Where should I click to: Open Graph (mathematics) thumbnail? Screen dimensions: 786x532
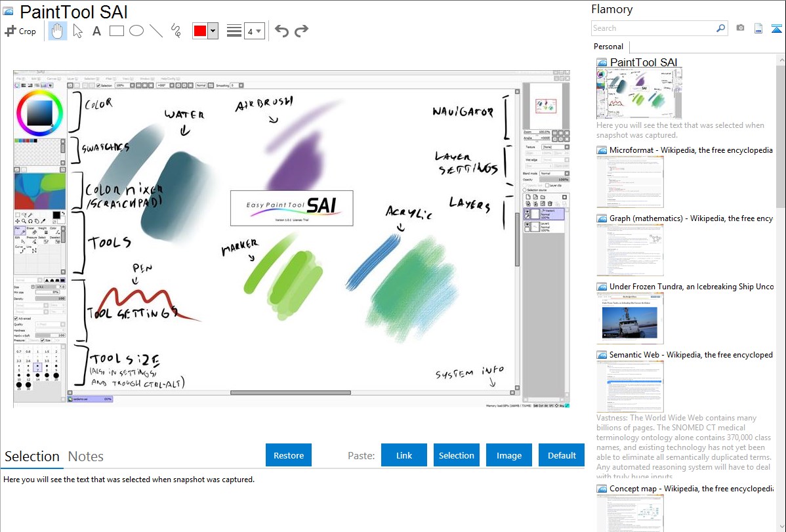coord(630,250)
